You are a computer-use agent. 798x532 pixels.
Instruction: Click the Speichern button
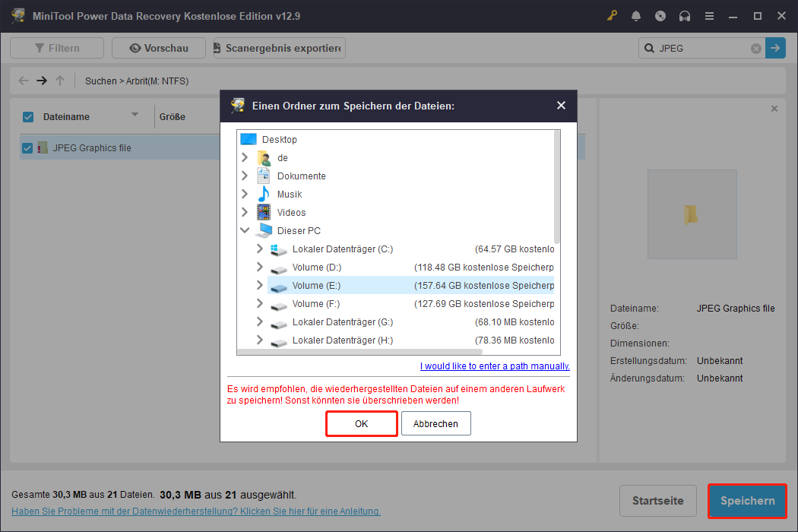(747, 500)
